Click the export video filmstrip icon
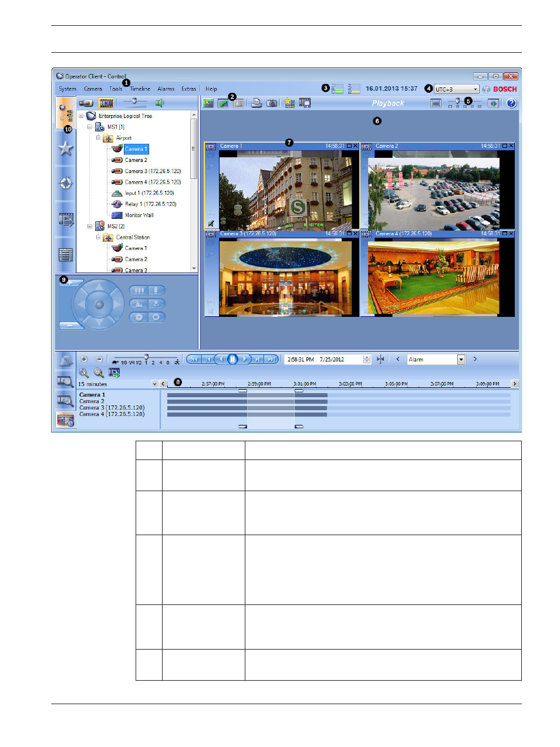Screen dimensions: 560x747 (x=305, y=103)
